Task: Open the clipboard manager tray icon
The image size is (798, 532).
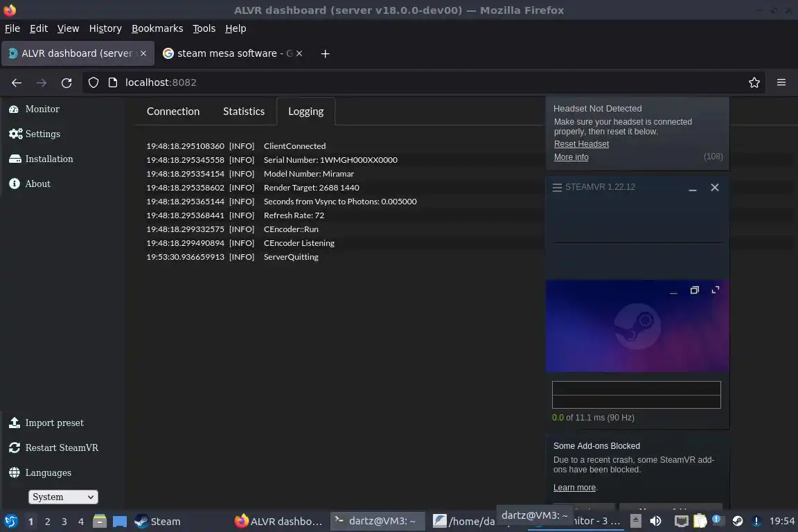Action: pyautogui.click(x=700, y=521)
